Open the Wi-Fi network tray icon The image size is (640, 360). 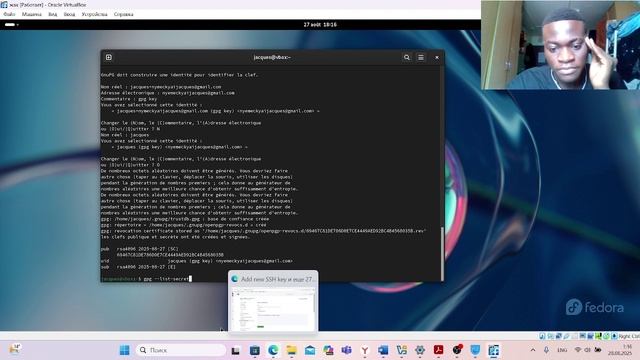(578, 350)
